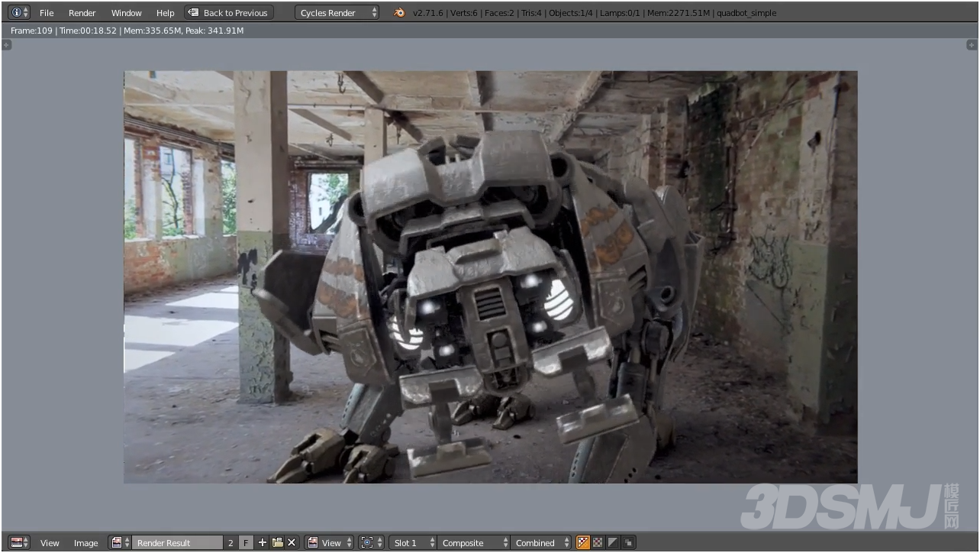
Task: Click the Time:00:18.52 status text
Action: (x=87, y=31)
